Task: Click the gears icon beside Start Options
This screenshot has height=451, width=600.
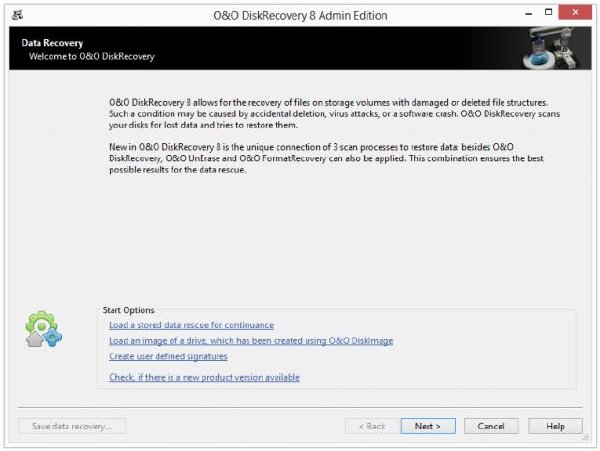Action: click(x=43, y=329)
